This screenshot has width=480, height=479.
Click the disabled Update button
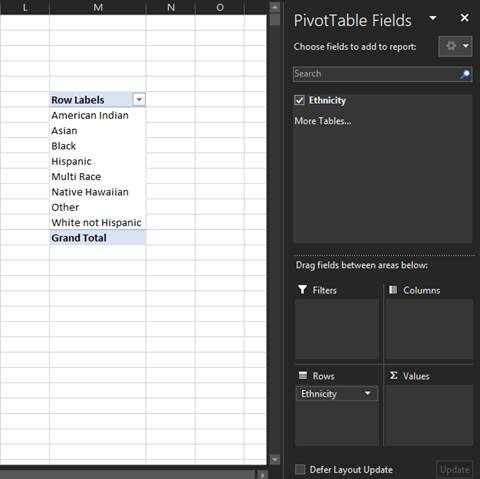[454, 470]
